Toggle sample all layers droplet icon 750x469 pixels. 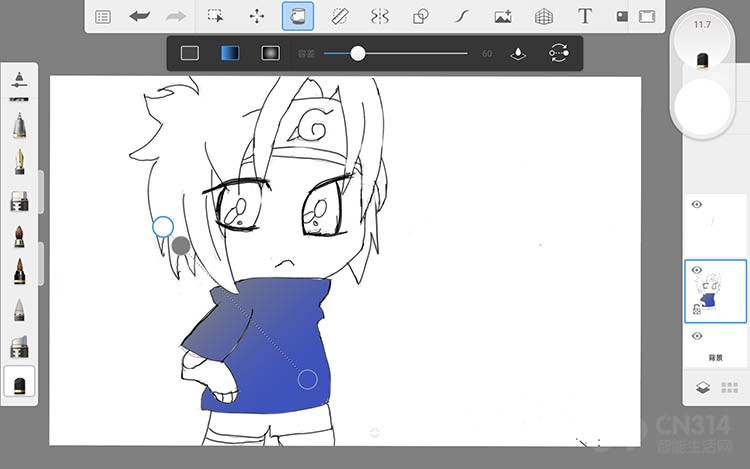[x=518, y=54]
